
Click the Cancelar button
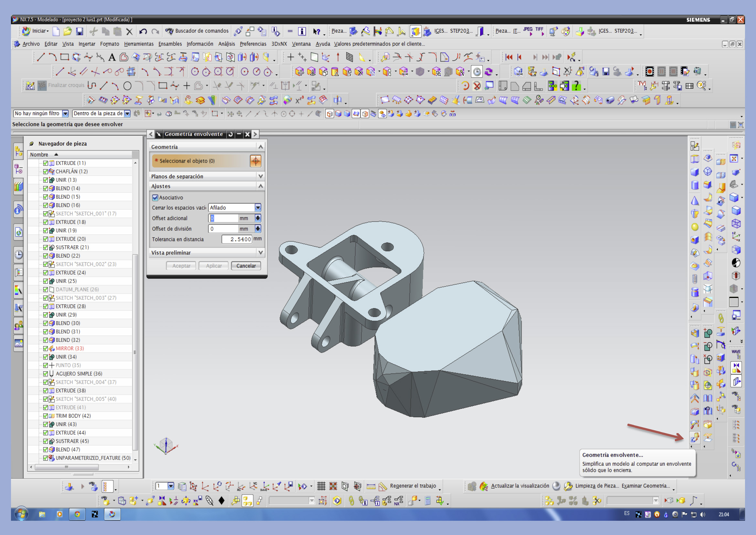pos(246,266)
